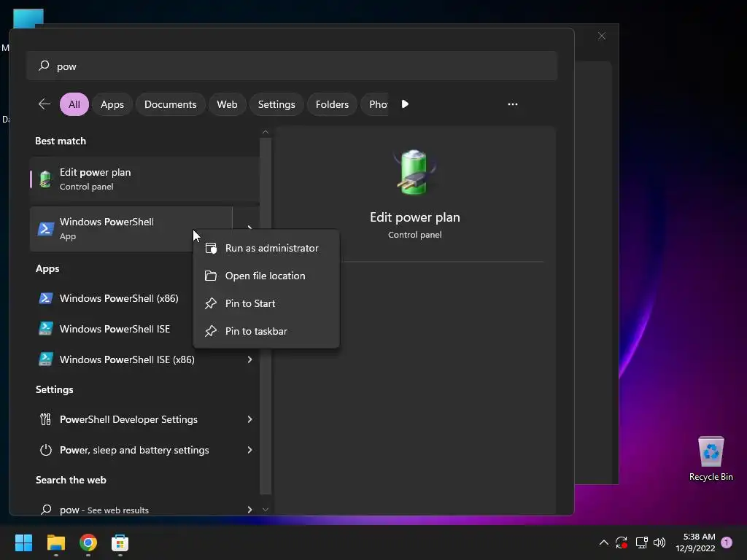Expand 'pow - See web results' chevron
This screenshot has height=560, width=747.
point(249,510)
